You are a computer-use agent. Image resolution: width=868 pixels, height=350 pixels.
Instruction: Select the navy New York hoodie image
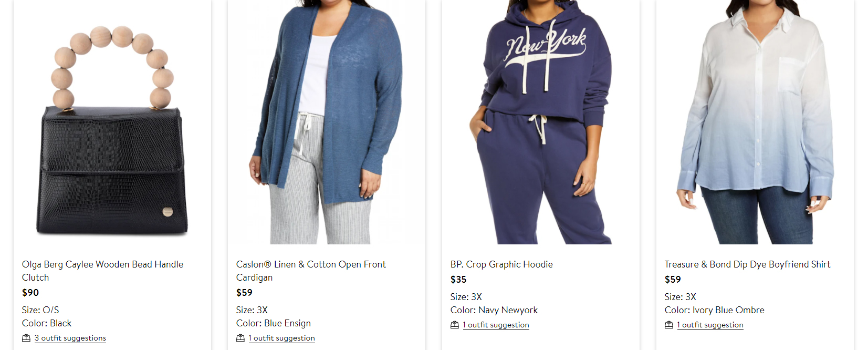(x=541, y=122)
